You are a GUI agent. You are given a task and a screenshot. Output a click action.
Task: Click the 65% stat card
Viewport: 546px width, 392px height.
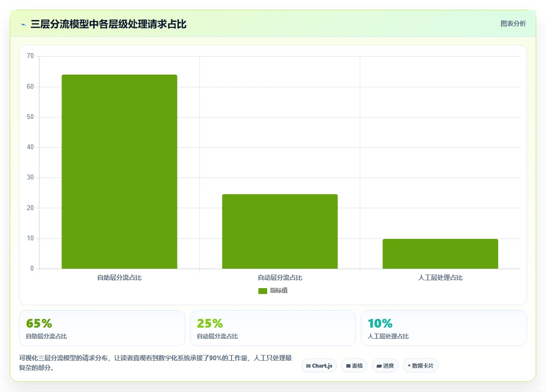[102, 328]
